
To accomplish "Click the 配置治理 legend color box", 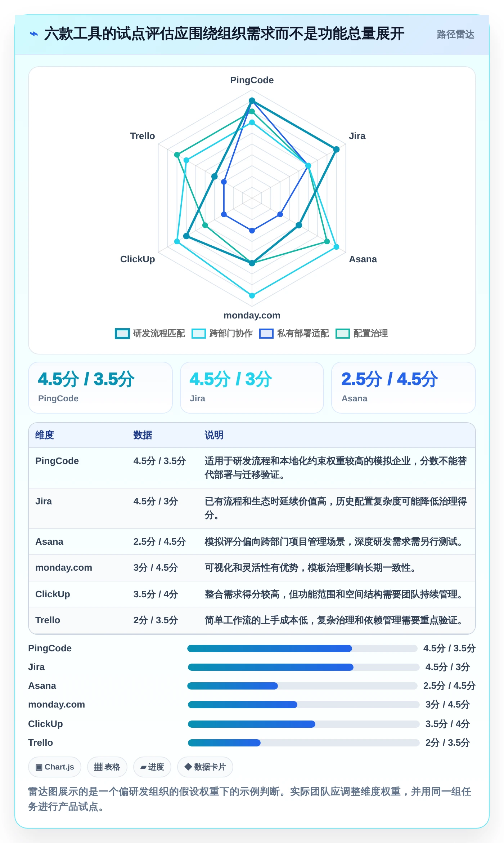I will pos(343,334).
